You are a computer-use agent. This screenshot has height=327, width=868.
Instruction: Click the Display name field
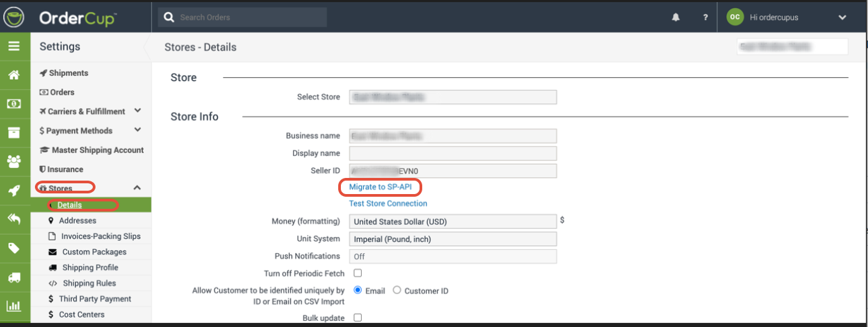click(x=452, y=153)
